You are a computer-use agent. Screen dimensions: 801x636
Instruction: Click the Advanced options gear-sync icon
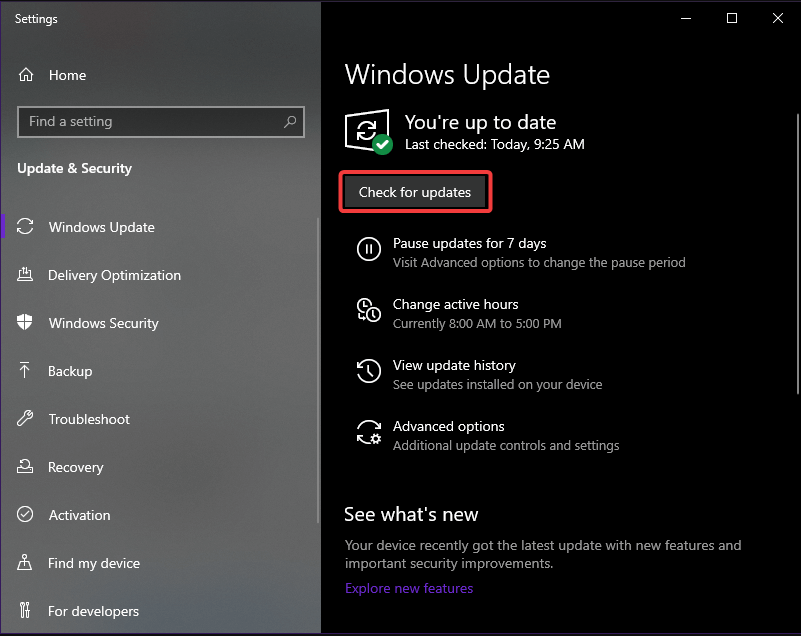tap(369, 432)
